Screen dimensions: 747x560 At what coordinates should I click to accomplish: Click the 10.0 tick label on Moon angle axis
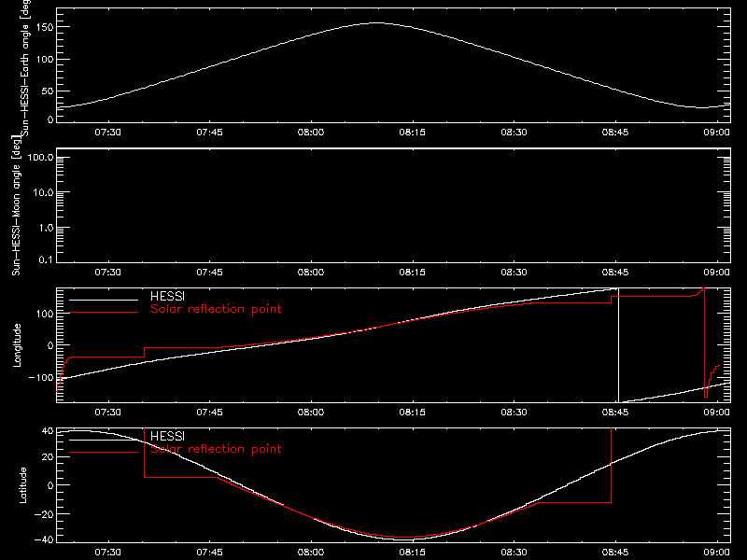pyautogui.click(x=43, y=192)
